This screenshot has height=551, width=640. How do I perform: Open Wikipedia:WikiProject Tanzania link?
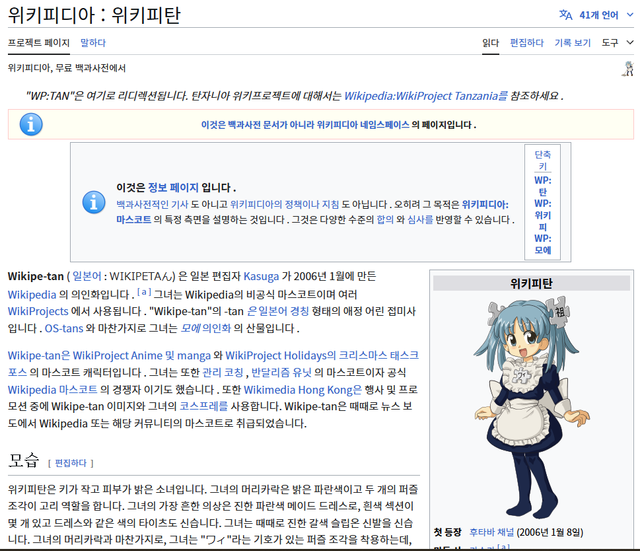pyautogui.click(x=425, y=96)
